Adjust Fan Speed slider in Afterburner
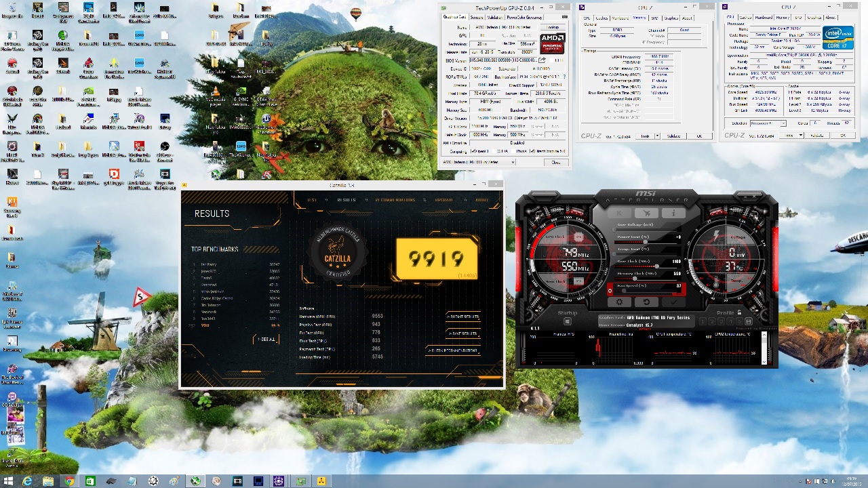Image resolution: width=868 pixels, height=488 pixels. tap(646, 291)
